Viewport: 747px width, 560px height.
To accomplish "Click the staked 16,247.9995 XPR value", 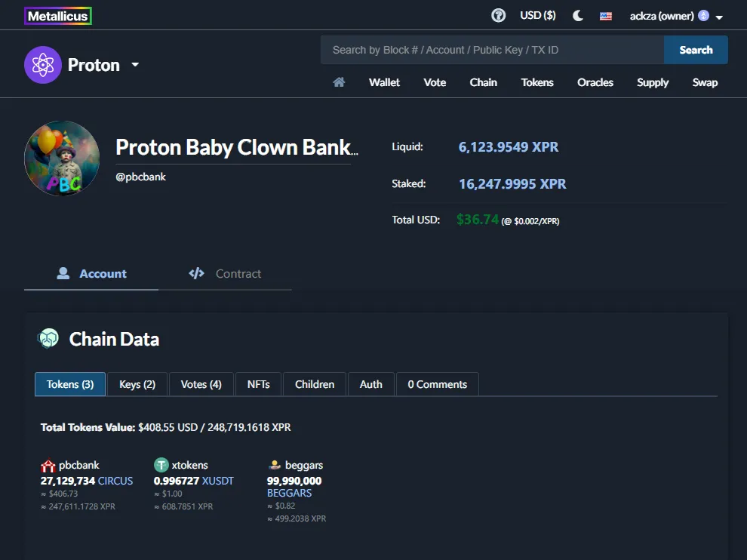I will point(512,184).
